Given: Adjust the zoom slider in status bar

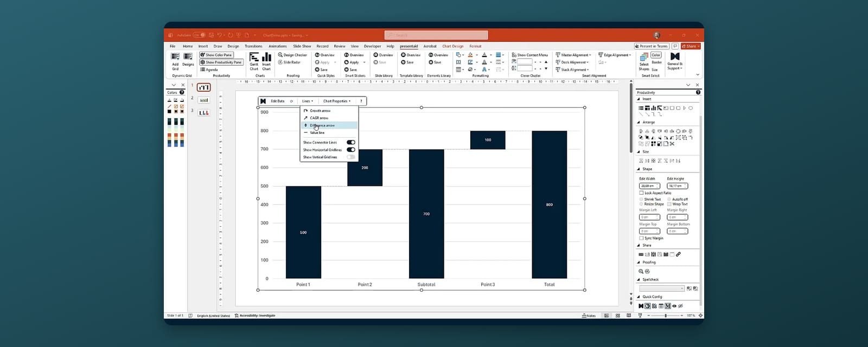Looking at the screenshot, I should pos(666,316).
